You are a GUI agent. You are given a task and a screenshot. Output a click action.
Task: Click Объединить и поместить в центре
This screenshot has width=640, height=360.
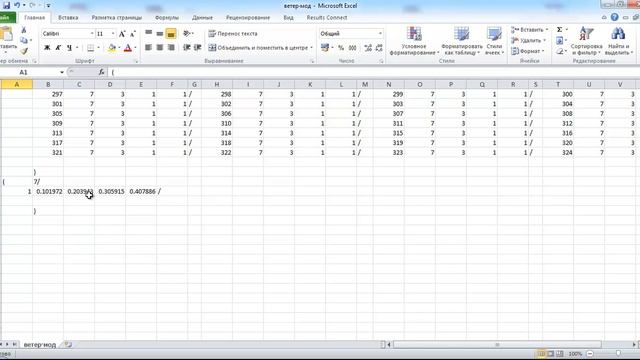[x=260, y=48]
